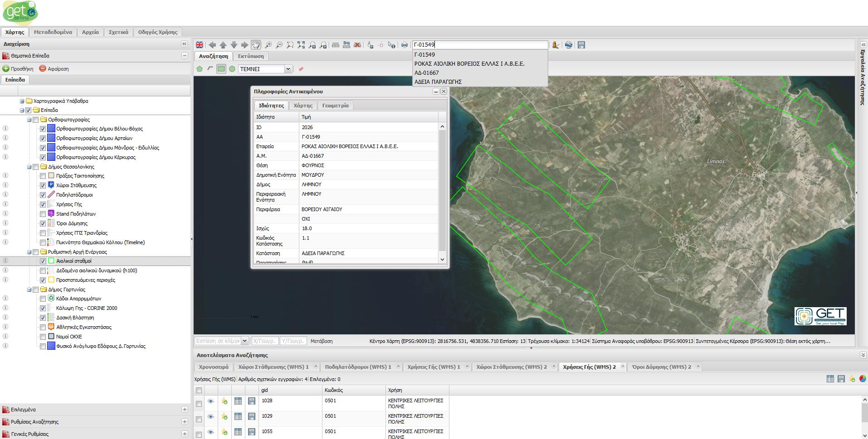Switch language via the UK flag icon
The image size is (868, 439).
coord(200,45)
